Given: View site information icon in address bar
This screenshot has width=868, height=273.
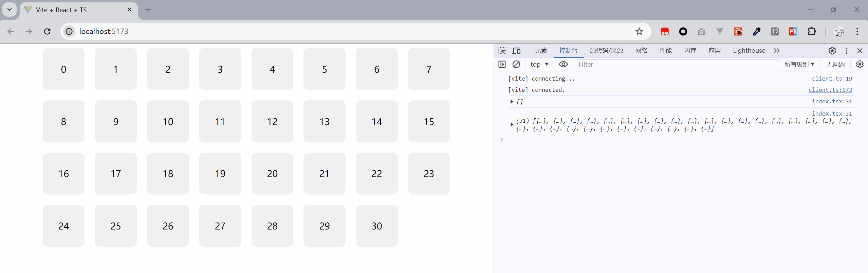Looking at the screenshot, I should (x=69, y=31).
